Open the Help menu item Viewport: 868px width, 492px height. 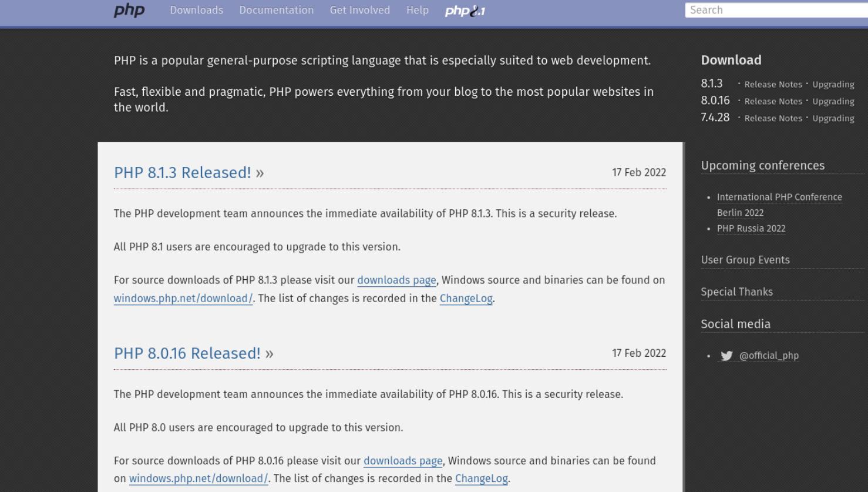point(418,10)
